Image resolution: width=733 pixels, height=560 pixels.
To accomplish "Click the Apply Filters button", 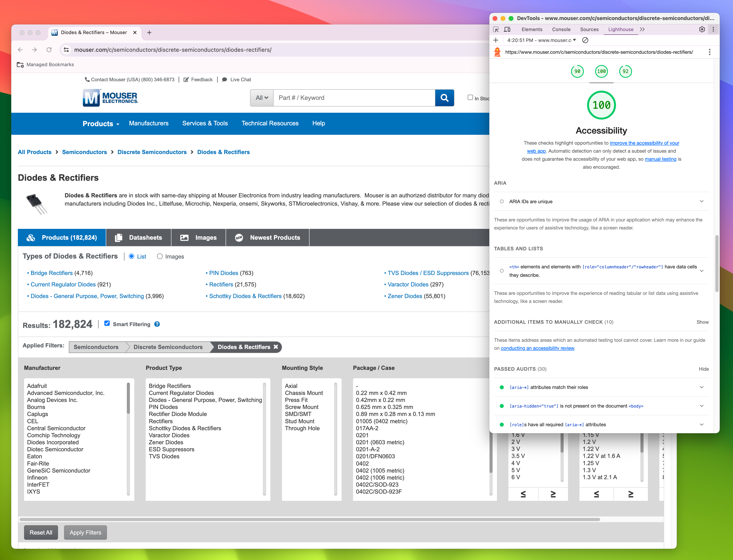I will 85,533.
